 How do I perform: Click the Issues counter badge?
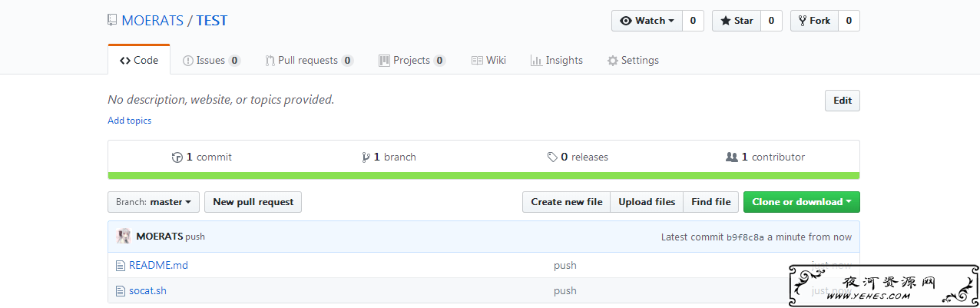point(234,60)
